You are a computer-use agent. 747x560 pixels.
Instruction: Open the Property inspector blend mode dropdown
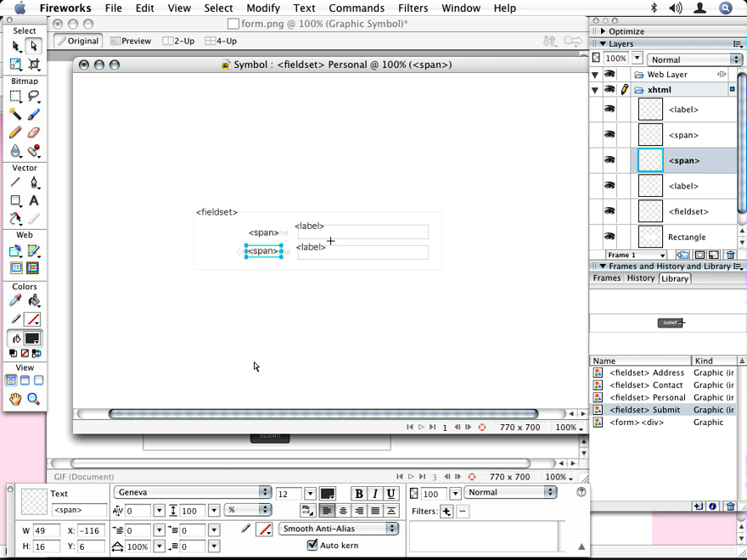coord(510,492)
